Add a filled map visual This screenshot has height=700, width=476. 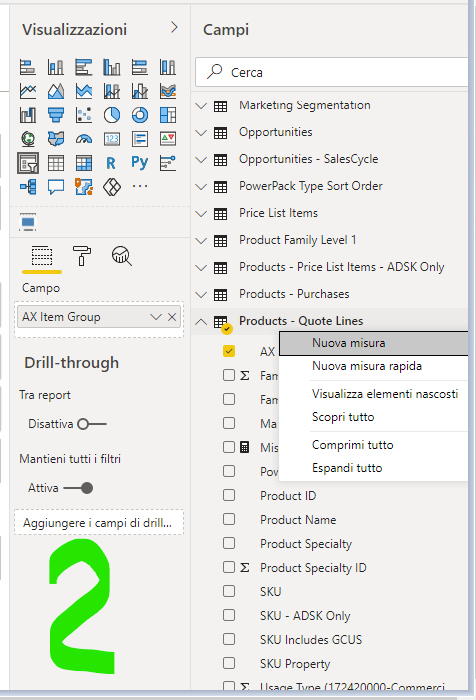point(56,139)
